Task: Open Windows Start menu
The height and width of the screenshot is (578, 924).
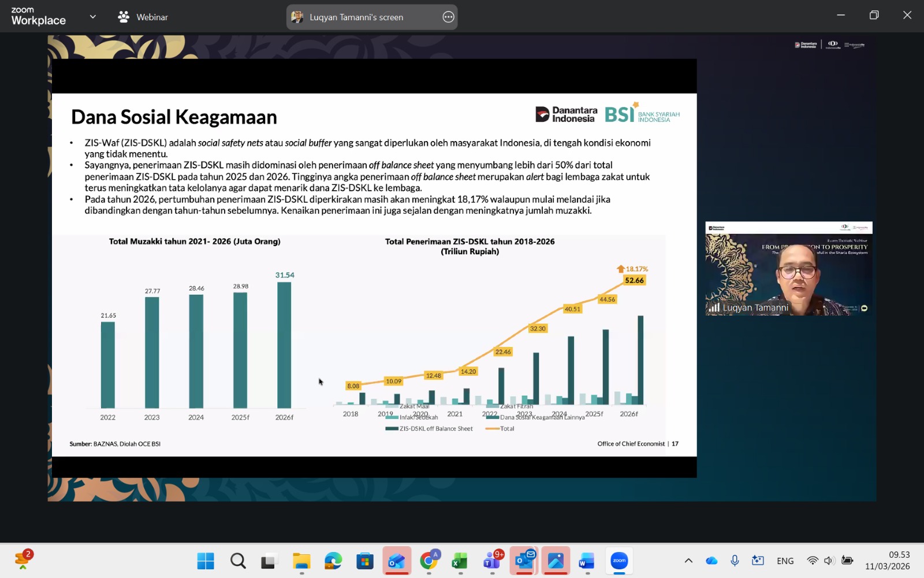Action: pos(206,561)
